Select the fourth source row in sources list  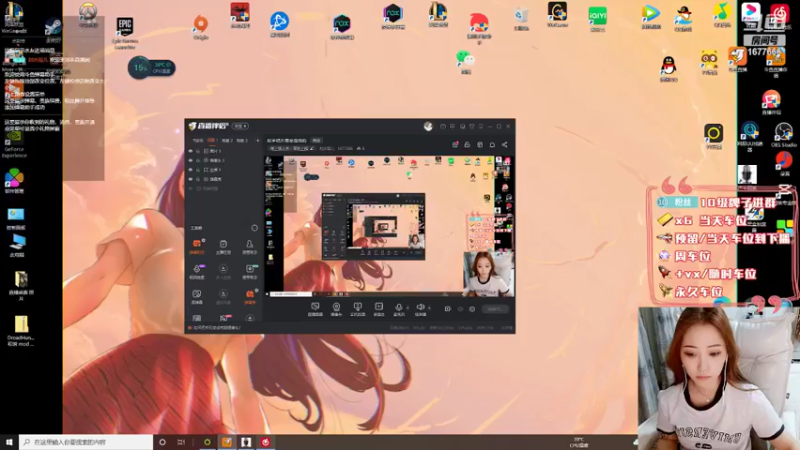(220, 179)
